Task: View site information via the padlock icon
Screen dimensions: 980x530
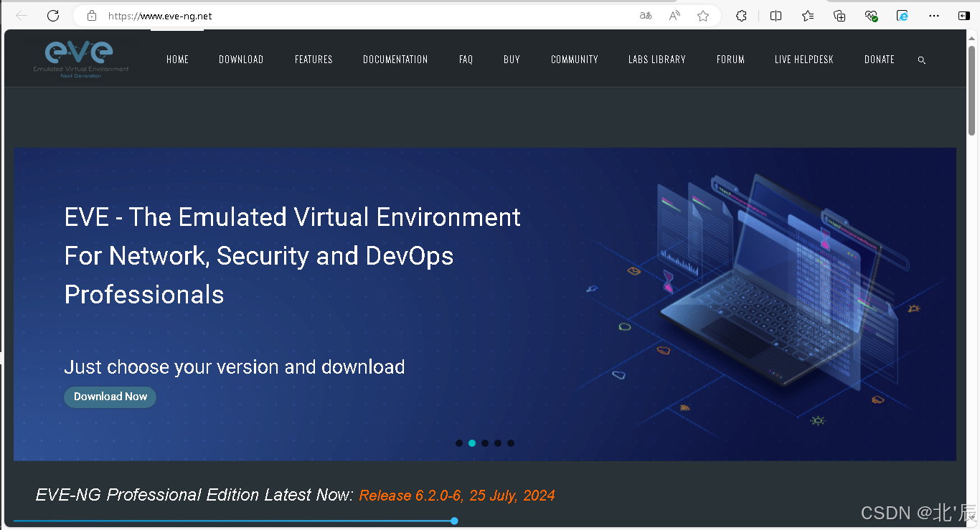Action: pyautogui.click(x=91, y=15)
